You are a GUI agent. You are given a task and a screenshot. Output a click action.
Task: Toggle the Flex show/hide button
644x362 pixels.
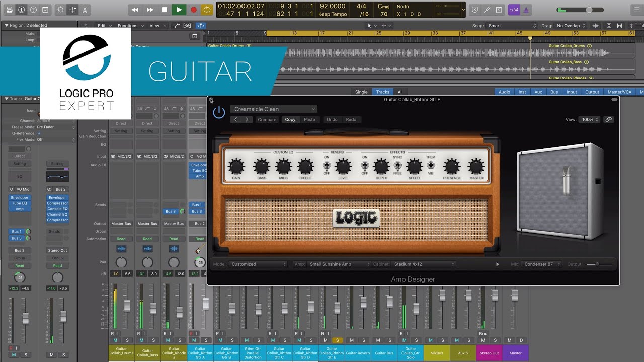tap(188, 26)
